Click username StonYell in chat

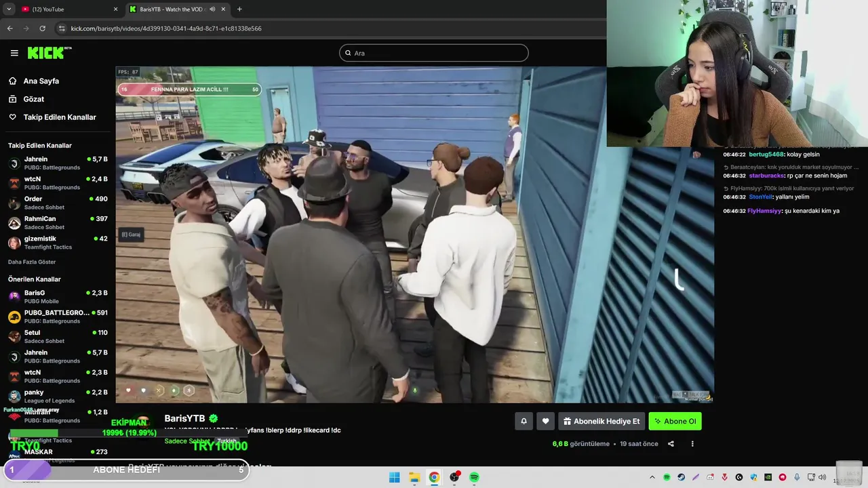760,197
